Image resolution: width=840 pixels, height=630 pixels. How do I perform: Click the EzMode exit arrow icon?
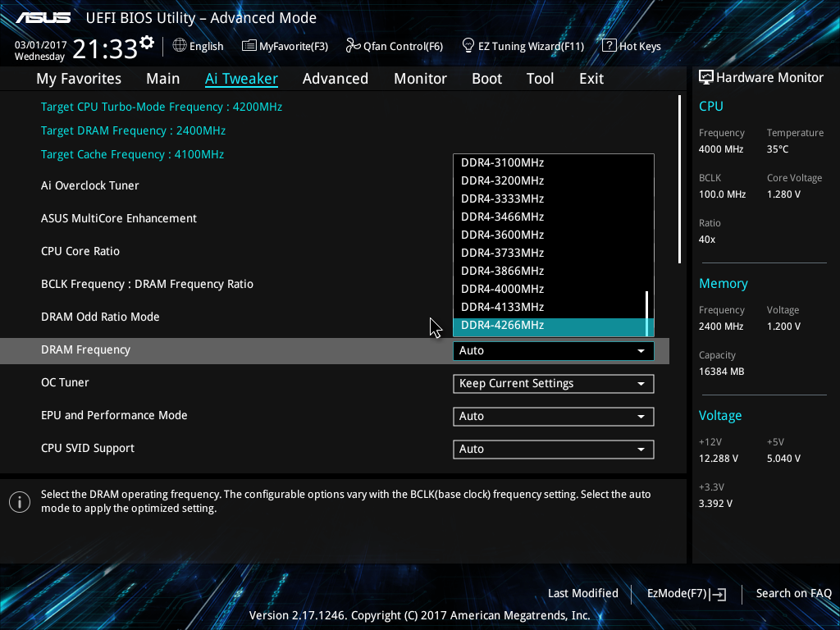pyautogui.click(x=718, y=594)
